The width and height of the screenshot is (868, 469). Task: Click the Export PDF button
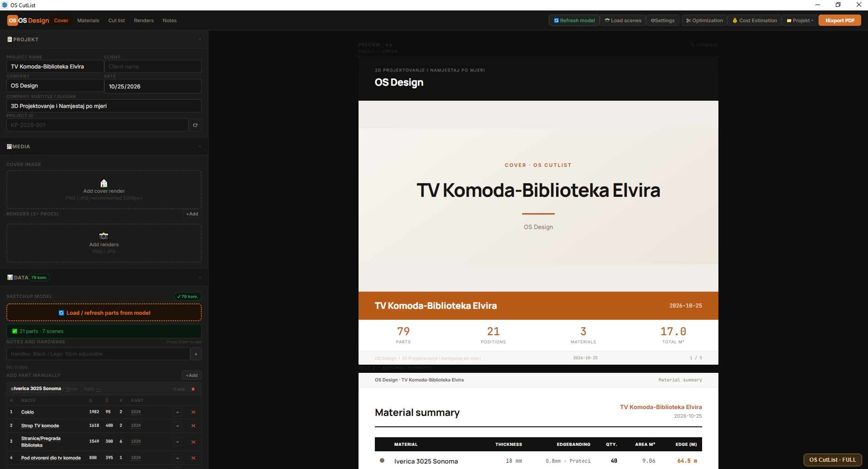pos(840,20)
